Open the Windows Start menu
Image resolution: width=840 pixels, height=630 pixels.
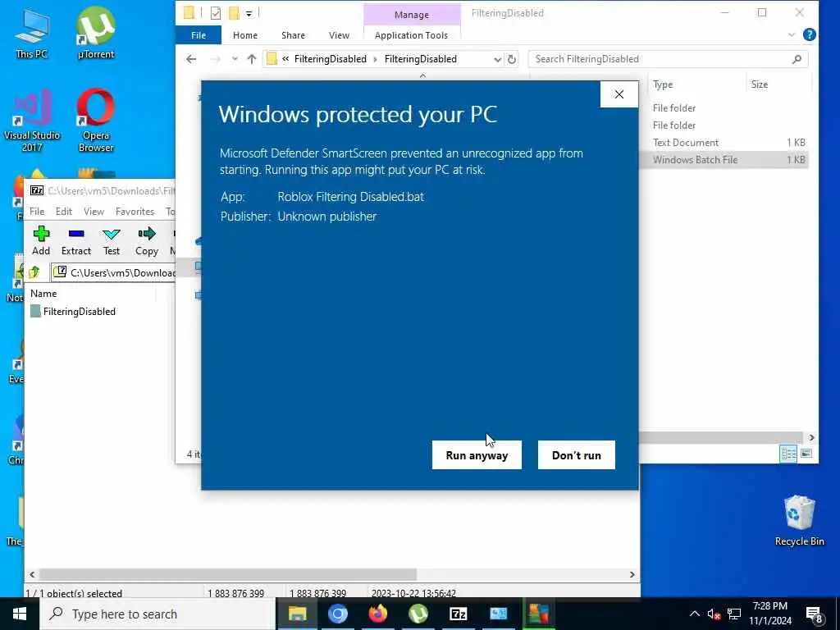(x=20, y=614)
